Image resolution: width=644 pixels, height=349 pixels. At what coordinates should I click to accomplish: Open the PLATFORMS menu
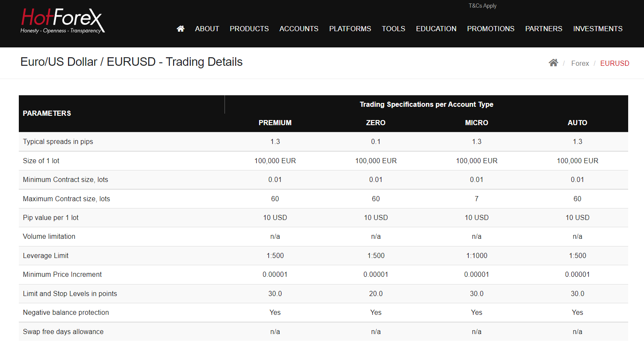350,29
